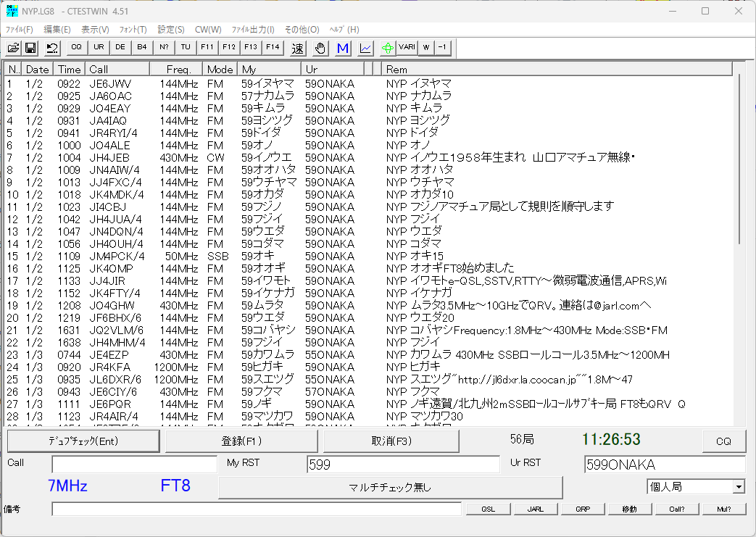Click the -1 toolbar button
The width and height of the screenshot is (756, 537).
coord(443,47)
